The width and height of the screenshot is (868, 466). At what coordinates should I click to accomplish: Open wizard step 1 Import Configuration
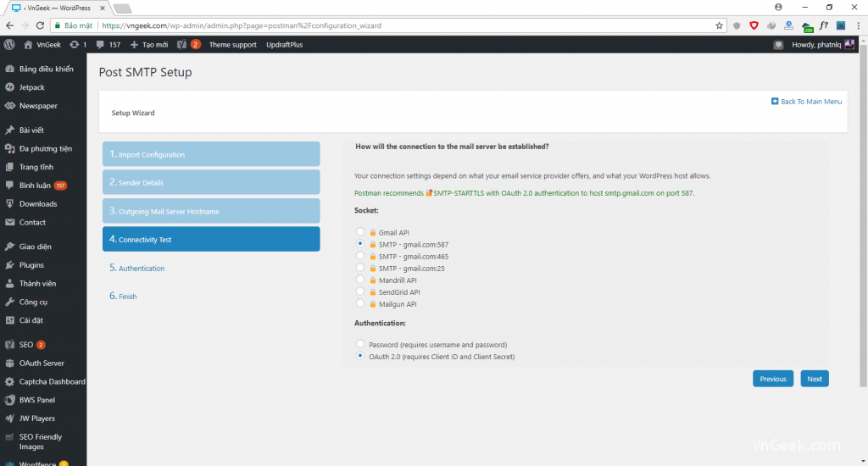click(211, 154)
